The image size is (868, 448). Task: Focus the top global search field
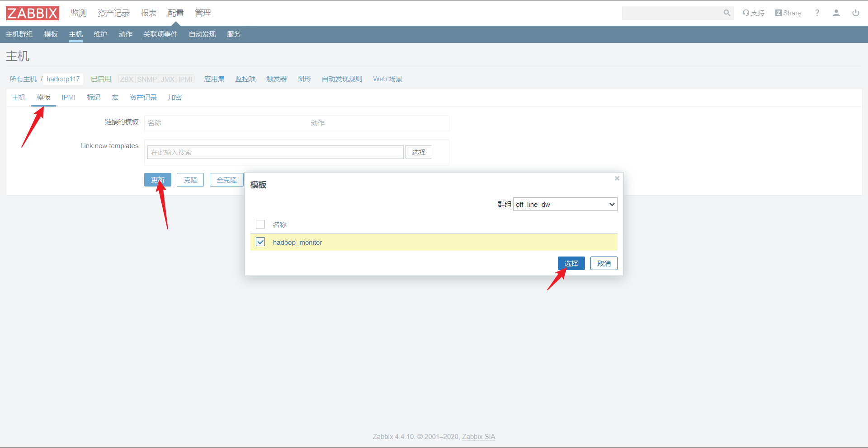point(672,13)
